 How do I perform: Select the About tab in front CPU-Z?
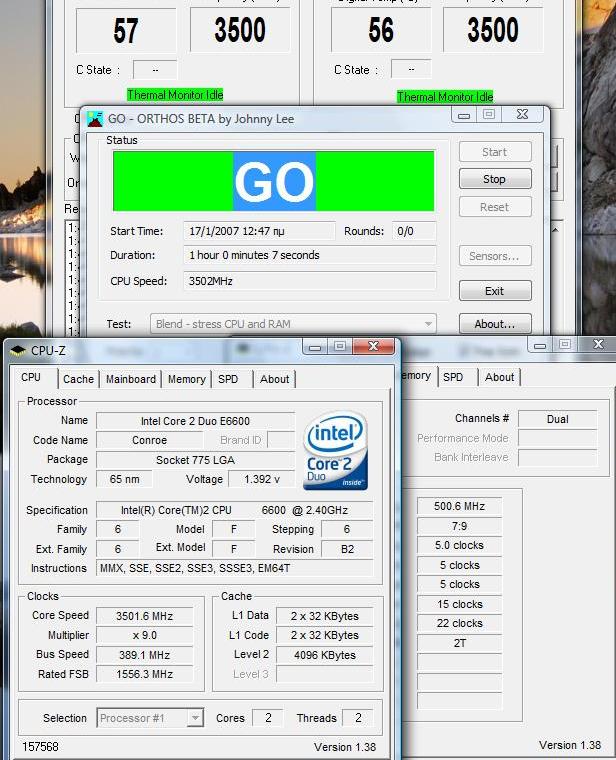pos(274,379)
